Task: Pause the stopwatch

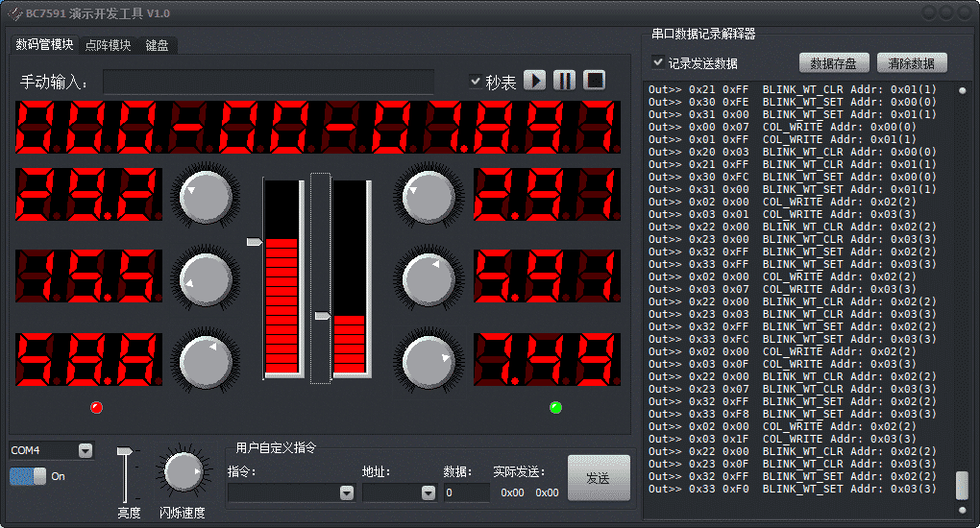Action: (x=564, y=80)
